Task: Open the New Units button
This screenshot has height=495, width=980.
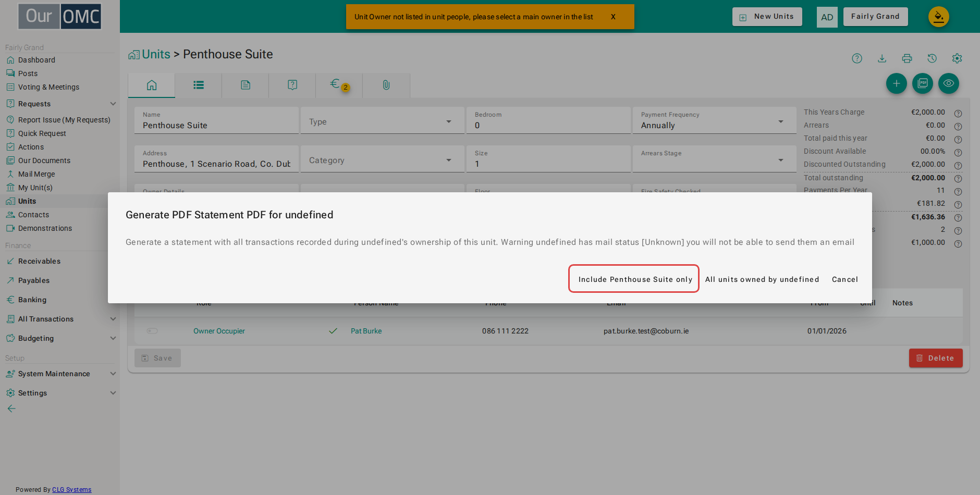Action: tap(767, 17)
